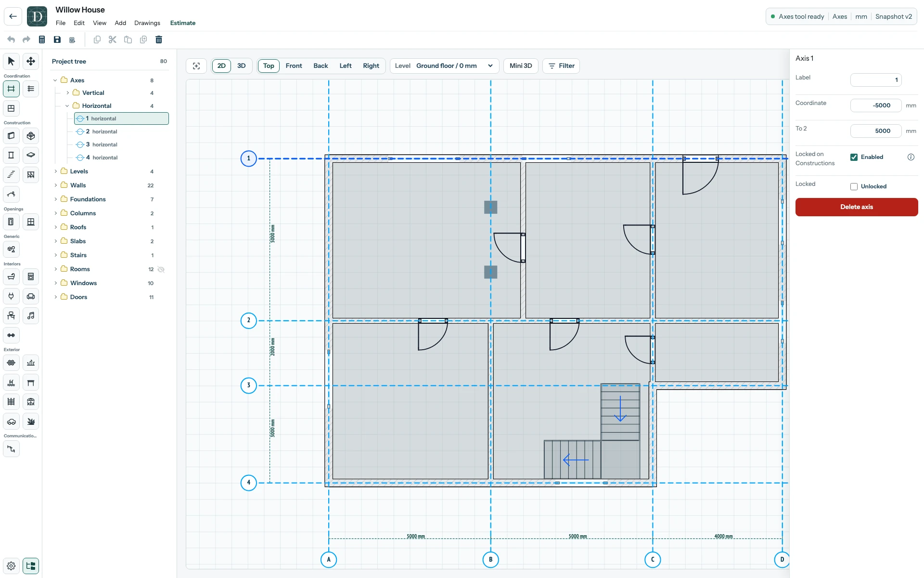Toggle the project tree panel icon
The width and height of the screenshot is (924, 578).
tap(31, 566)
